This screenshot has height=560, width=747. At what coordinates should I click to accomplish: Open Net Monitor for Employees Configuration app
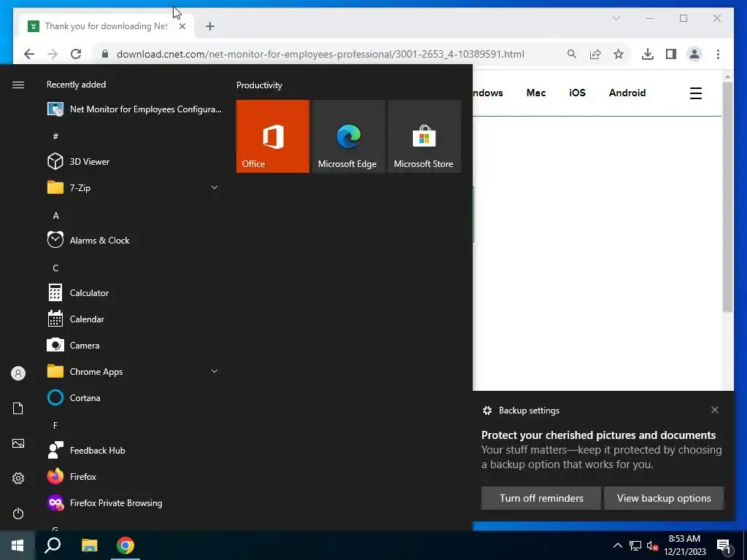click(134, 109)
